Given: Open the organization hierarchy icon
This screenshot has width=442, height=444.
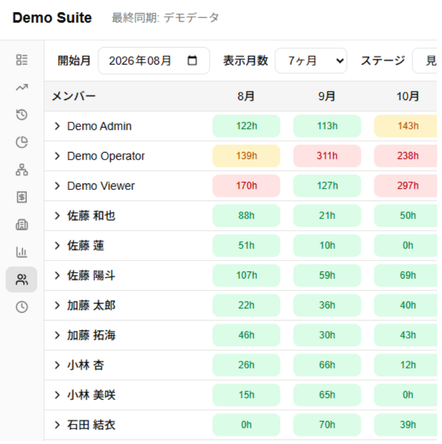Looking at the screenshot, I should pos(22,170).
